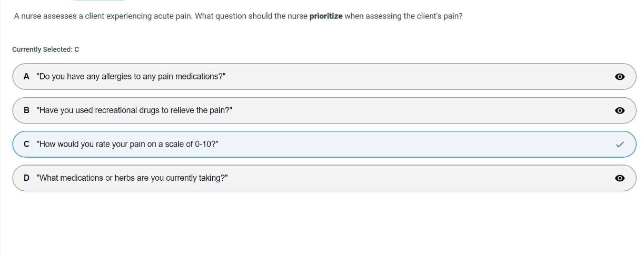
Task: Pick the rate your pain 0-10 answer
Action: [127, 144]
